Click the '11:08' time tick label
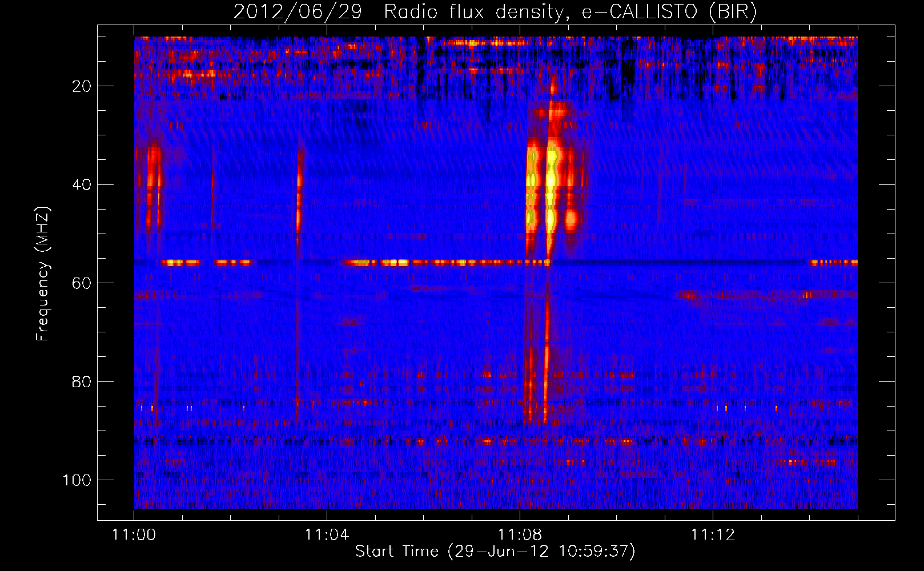Viewport: 924px width, 571px height. point(520,535)
